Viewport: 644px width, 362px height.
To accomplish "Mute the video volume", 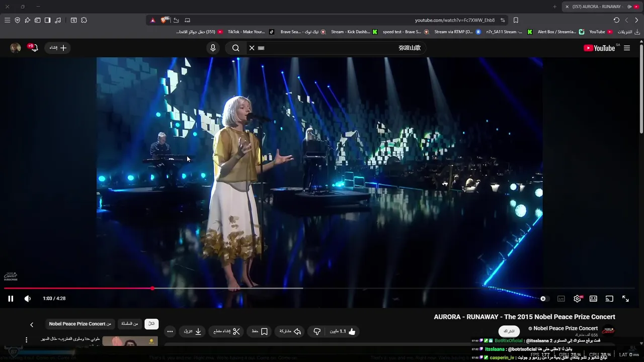I will (x=28, y=299).
